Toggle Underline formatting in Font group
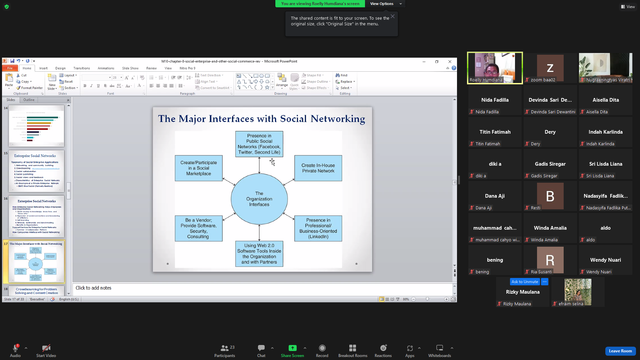The width and height of the screenshot is (640, 360). click(x=98, y=86)
